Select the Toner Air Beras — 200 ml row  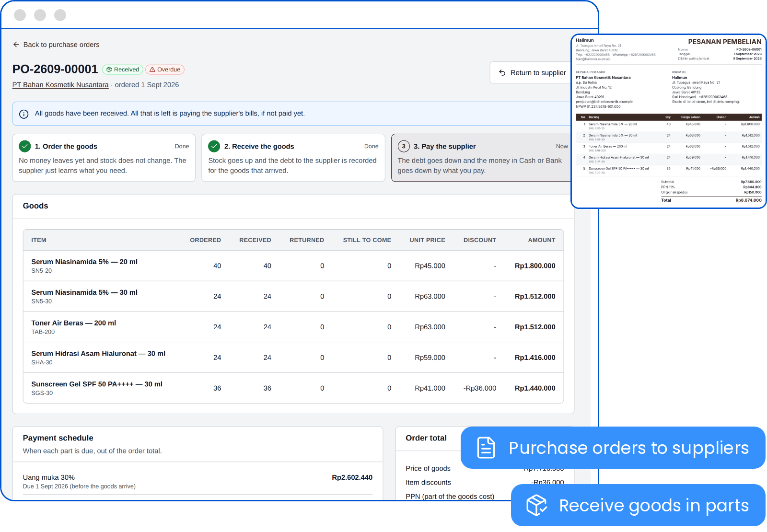point(293,327)
